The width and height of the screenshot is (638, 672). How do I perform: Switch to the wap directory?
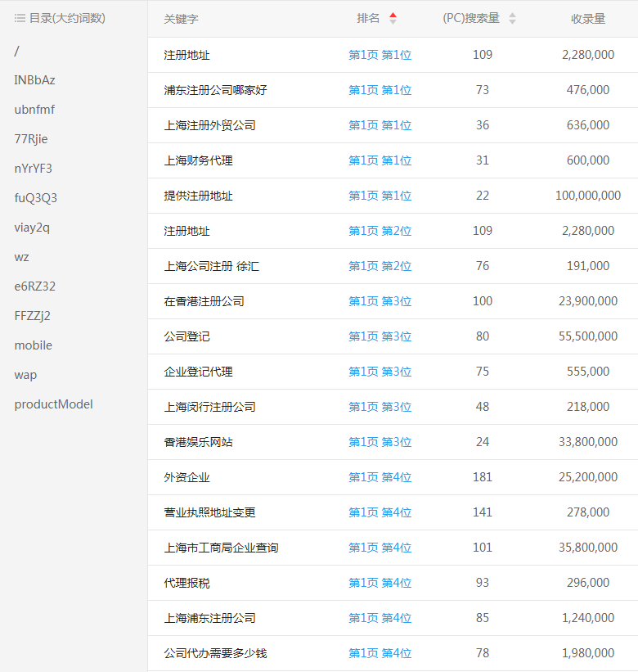click(x=25, y=375)
